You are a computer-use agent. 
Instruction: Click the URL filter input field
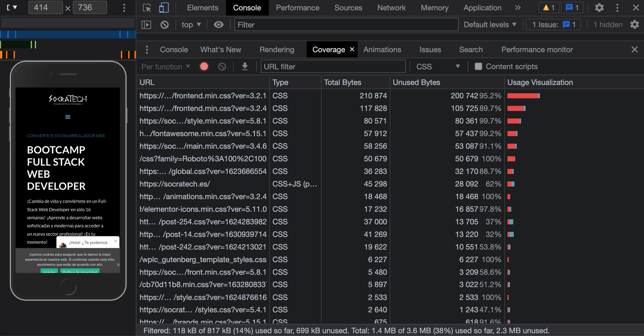pyautogui.click(x=333, y=66)
